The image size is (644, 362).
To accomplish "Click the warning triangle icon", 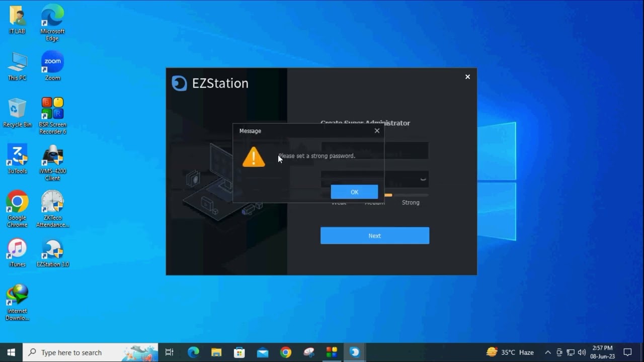I will pyautogui.click(x=254, y=157).
